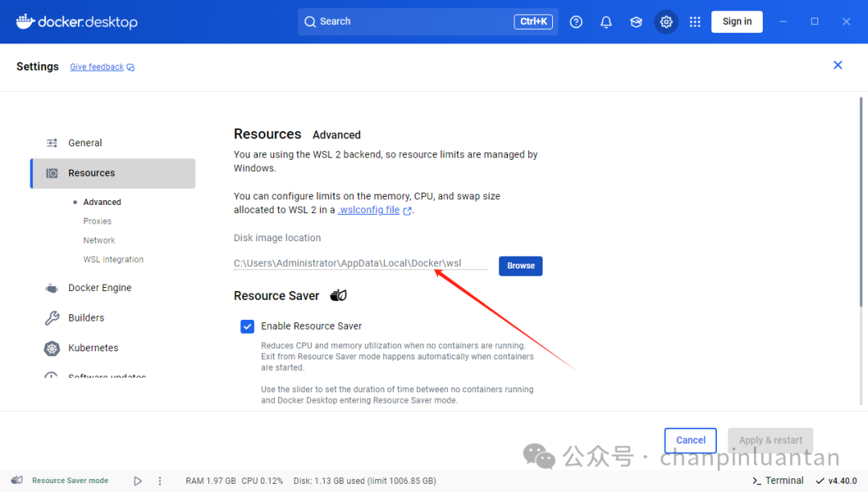The width and height of the screenshot is (868, 492).
Task: Click the Resource Saver mode status label
Action: 70,481
